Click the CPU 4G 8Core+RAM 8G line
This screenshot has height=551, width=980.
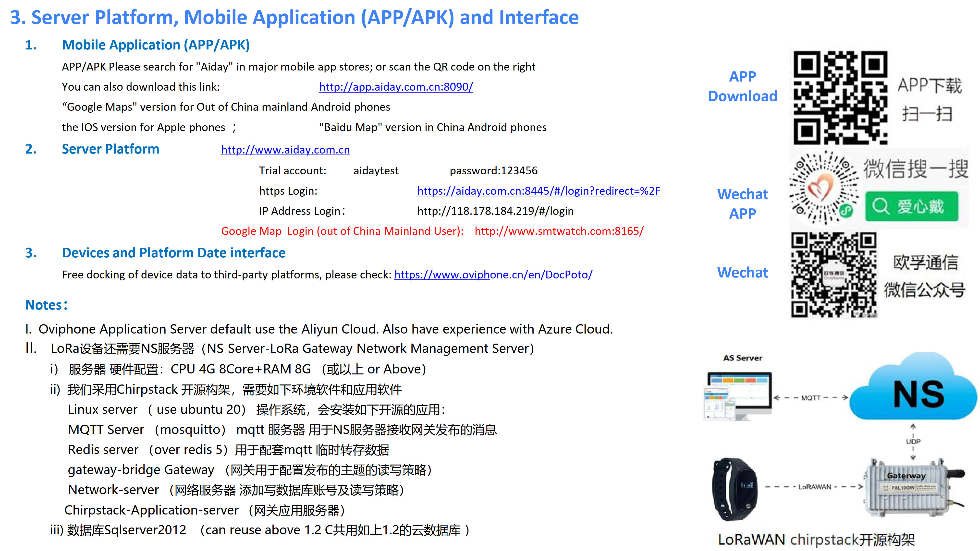pyautogui.click(x=238, y=369)
